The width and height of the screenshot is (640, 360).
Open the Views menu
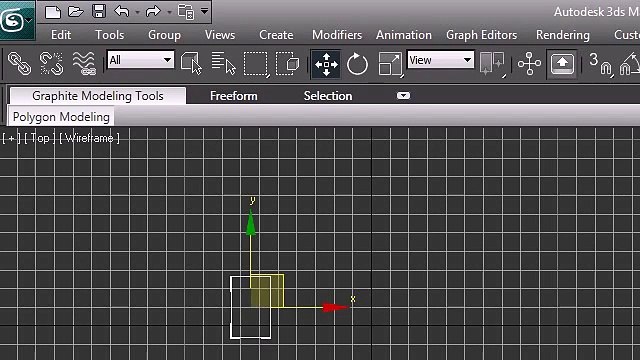[x=220, y=35]
